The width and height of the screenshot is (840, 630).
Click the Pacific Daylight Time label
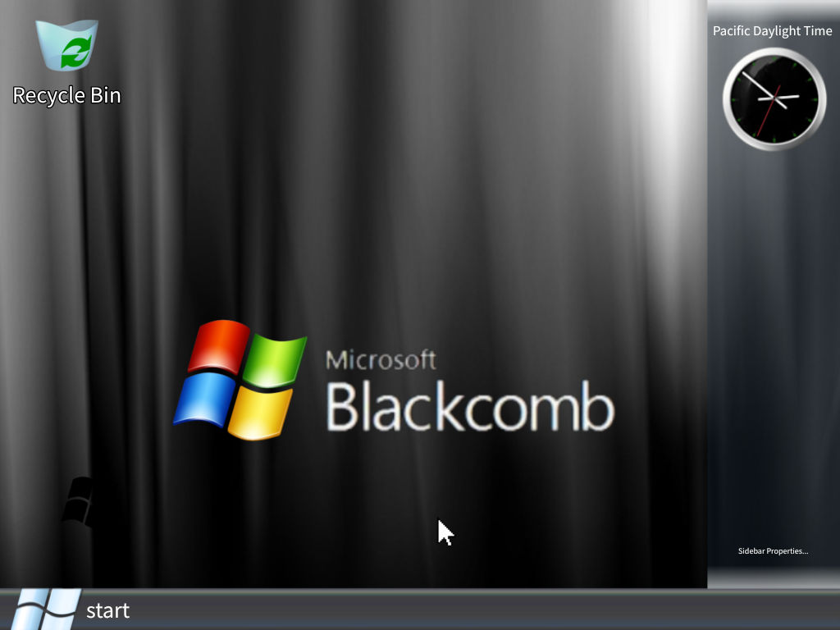point(772,30)
